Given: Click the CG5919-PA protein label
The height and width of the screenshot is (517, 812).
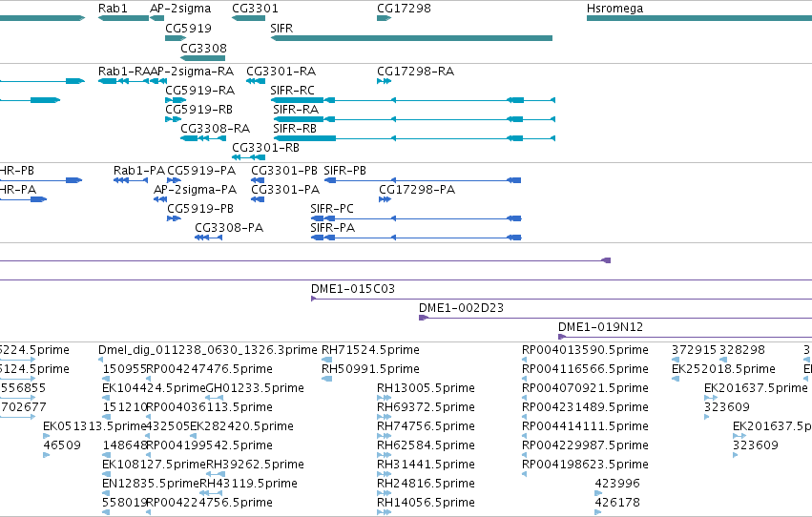Looking at the screenshot, I should click(201, 171).
